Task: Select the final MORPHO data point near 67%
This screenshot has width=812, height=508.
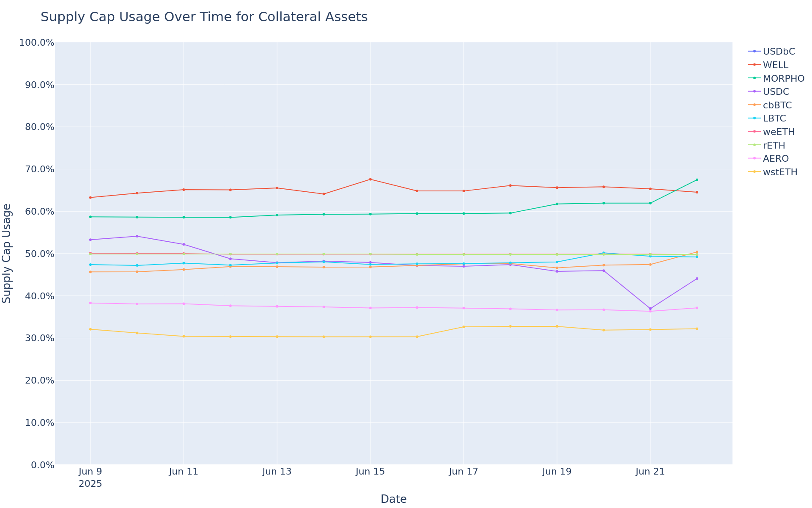Action: [x=697, y=180]
